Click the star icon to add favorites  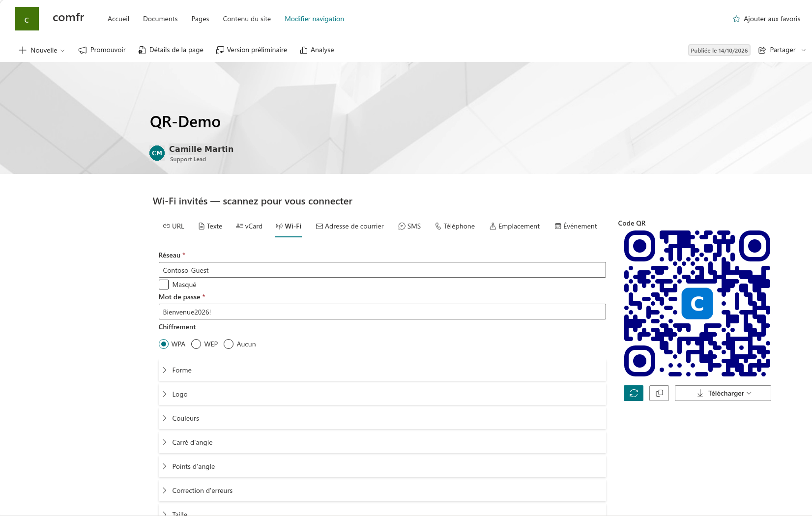click(736, 19)
